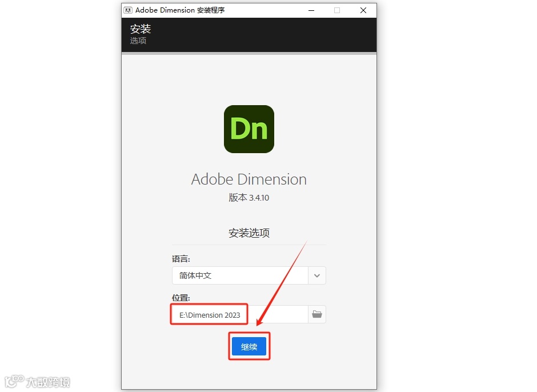
Task: Minimize the Adobe Dimension installer window
Action: [x=311, y=10]
